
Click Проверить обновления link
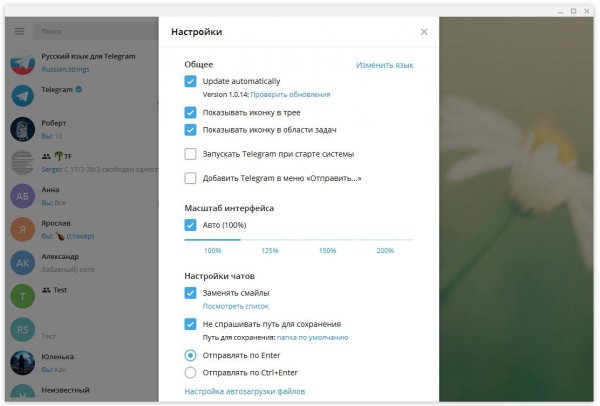pyautogui.click(x=290, y=95)
